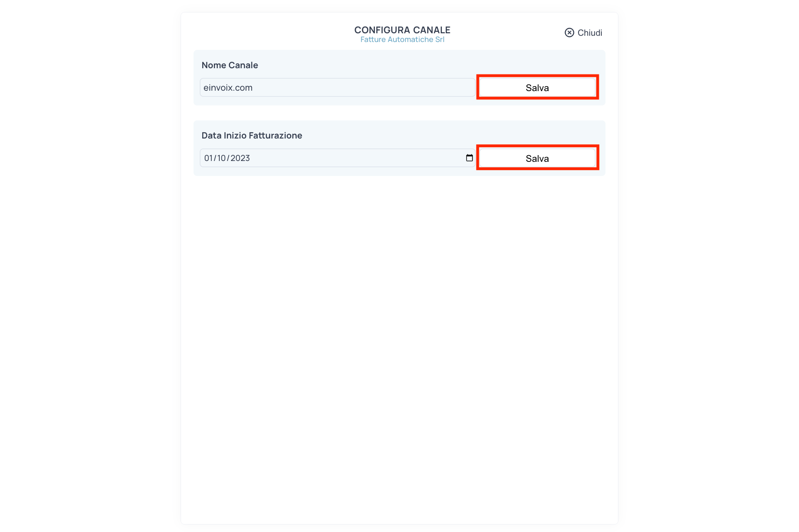The width and height of the screenshot is (799, 532).
Task: Select the year 2023 in the date field
Action: tap(240, 158)
